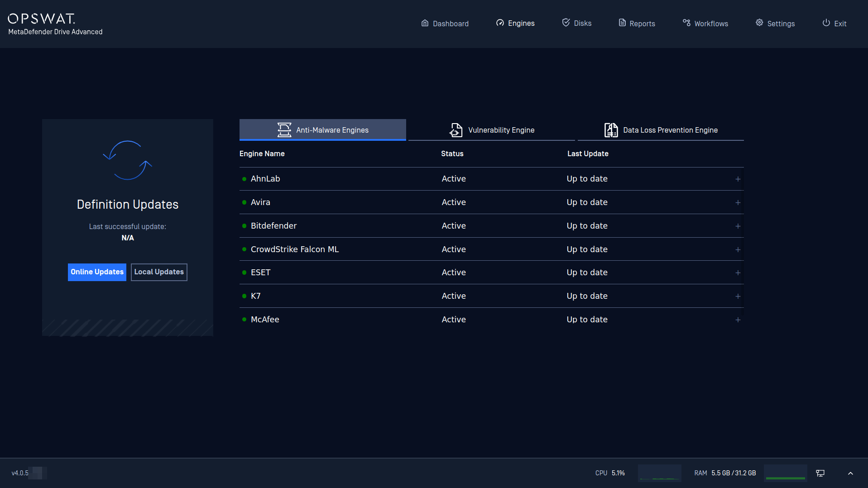868x488 pixels.
Task: Click the Definition Updates heading
Action: click(128, 205)
